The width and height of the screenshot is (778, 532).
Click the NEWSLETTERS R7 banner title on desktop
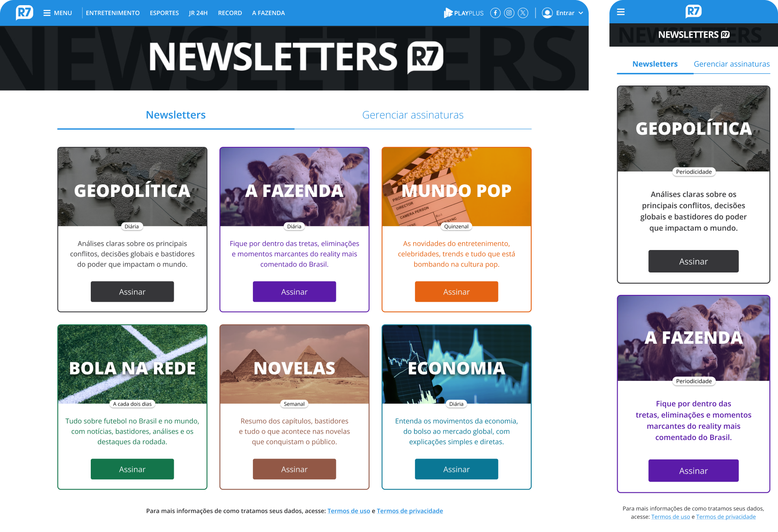pos(296,57)
